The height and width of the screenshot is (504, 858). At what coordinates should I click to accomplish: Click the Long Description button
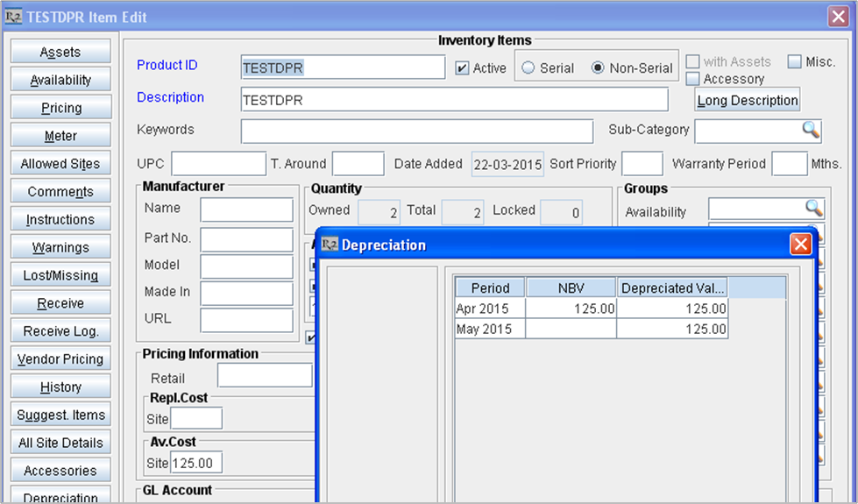(x=747, y=101)
